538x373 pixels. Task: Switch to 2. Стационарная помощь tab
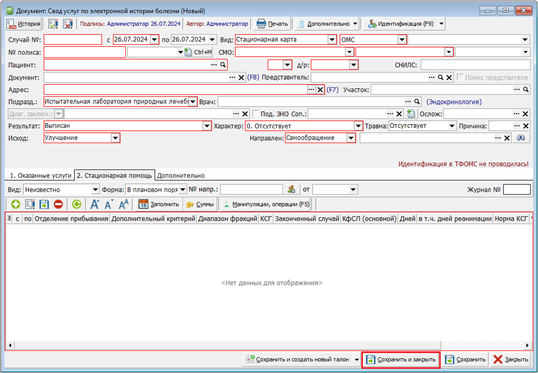click(x=115, y=175)
